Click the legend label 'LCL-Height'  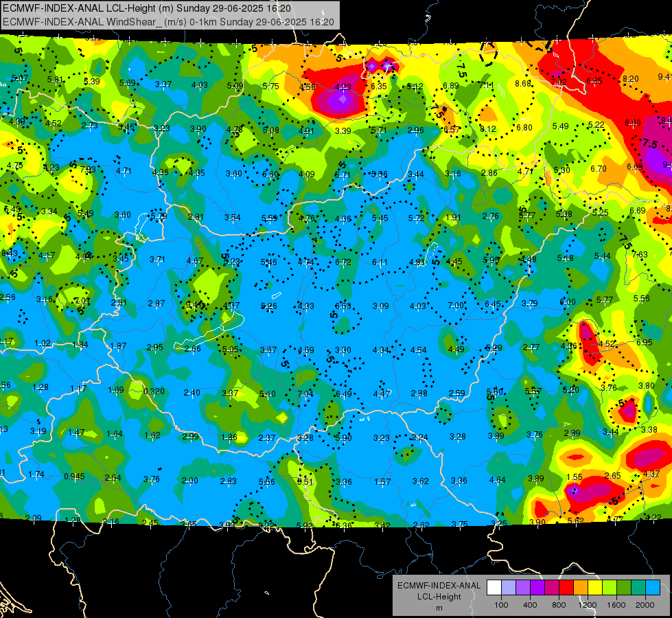(x=439, y=597)
